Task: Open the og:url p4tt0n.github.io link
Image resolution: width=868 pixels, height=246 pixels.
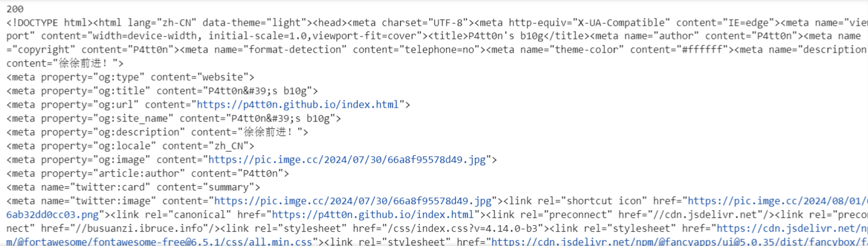Action: point(297,105)
